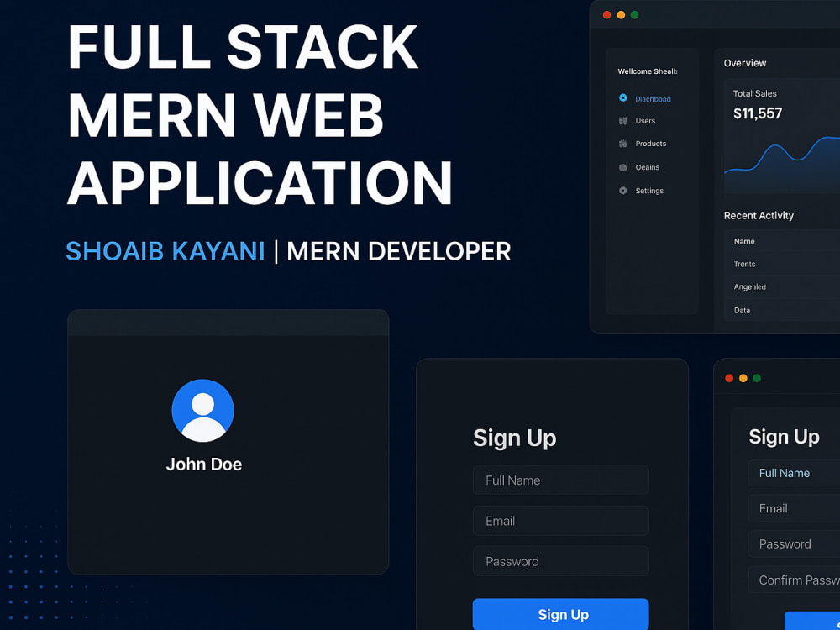Image resolution: width=840 pixels, height=630 pixels.
Task: Select the Data row in Recent Activity
Action: click(x=782, y=310)
